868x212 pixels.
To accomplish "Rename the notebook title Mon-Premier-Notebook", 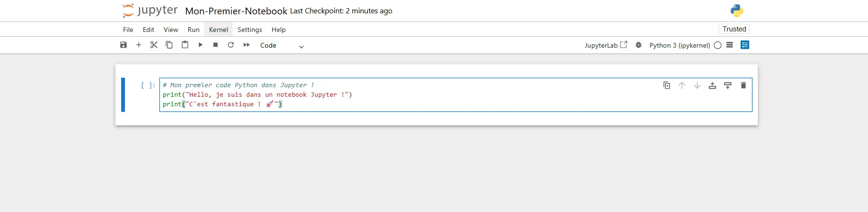I will pos(236,11).
